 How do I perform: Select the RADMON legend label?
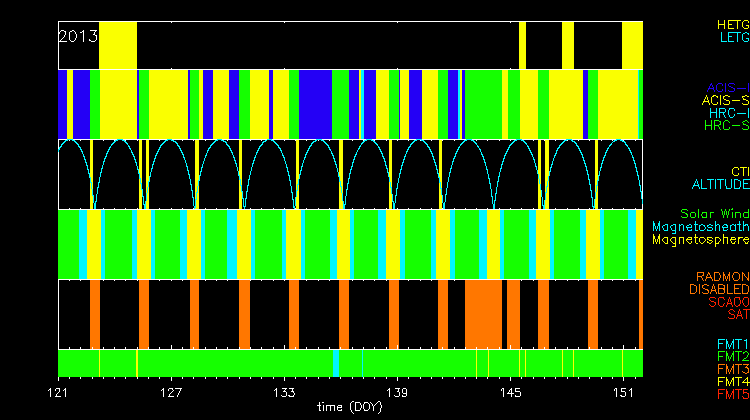point(723,276)
